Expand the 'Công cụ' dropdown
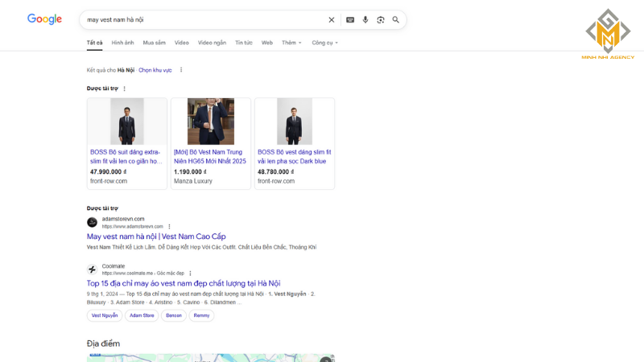Image resolution: width=644 pixels, height=362 pixels. click(325, 43)
